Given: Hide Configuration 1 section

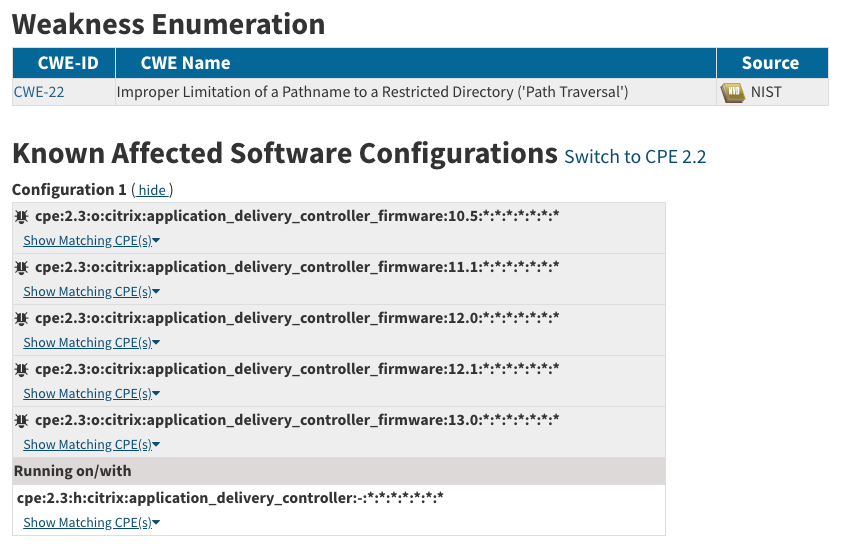Looking at the screenshot, I should click(x=152, y=190).
